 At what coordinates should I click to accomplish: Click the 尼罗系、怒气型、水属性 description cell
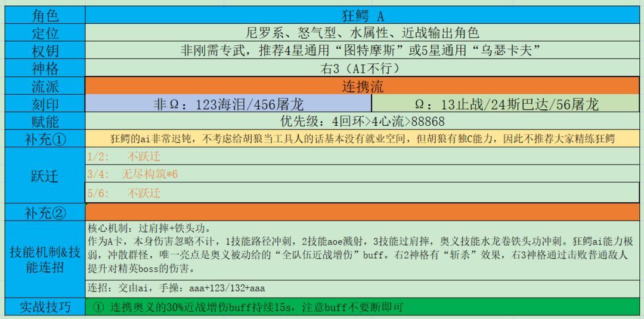point(363,33)
